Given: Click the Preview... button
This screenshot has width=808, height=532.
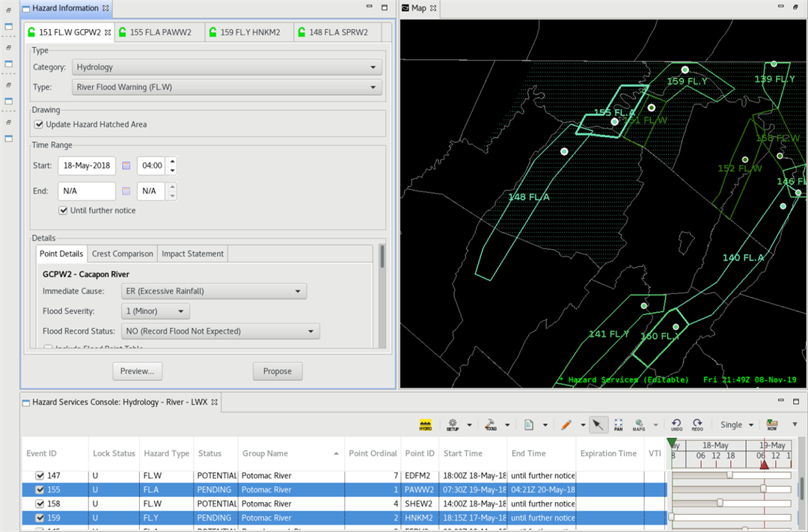Looking at the screenshot, I should coord(137,371).
